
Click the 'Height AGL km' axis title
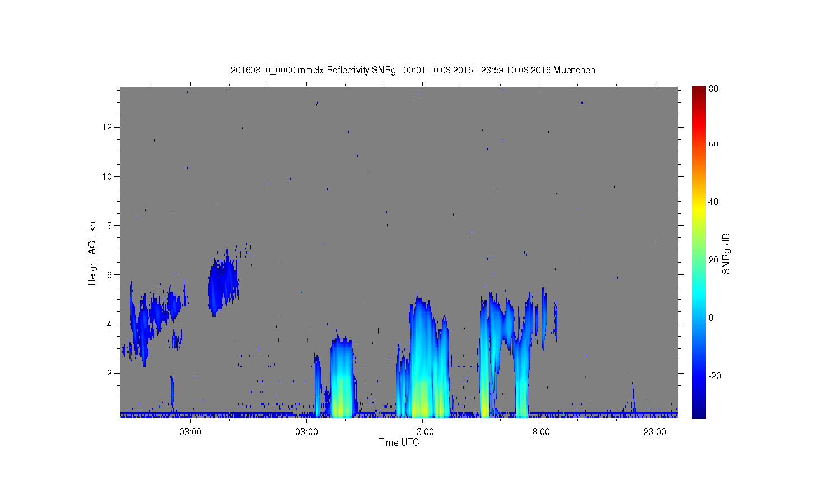click(92, 252)
